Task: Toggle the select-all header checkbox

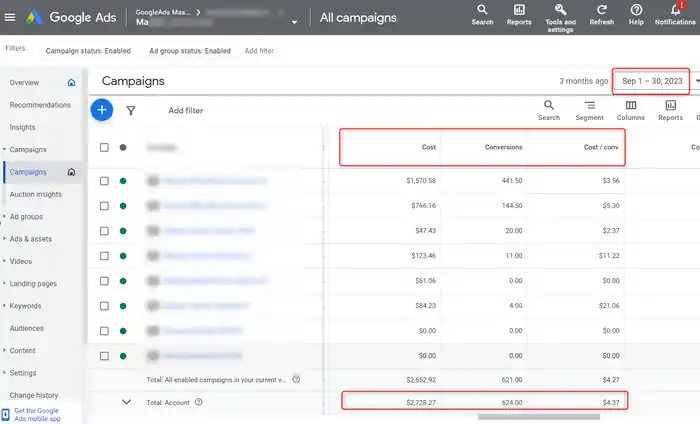Action: [104, 147]
